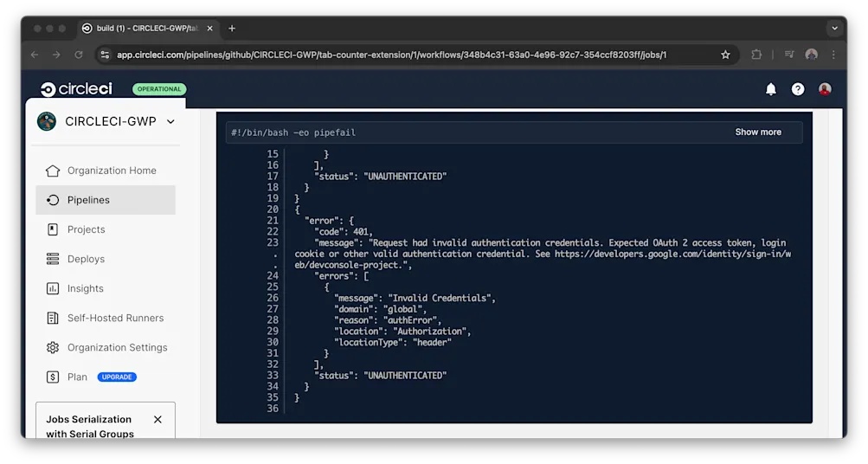This screenshot has height=464, width=868.
Task: Click the Organization Home house icon
Action: coord(53,171)
